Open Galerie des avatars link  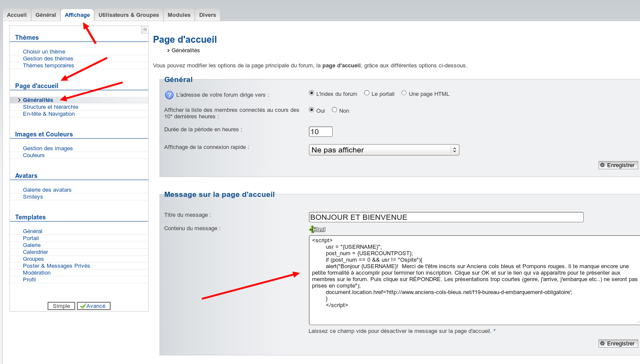point(47,190)
